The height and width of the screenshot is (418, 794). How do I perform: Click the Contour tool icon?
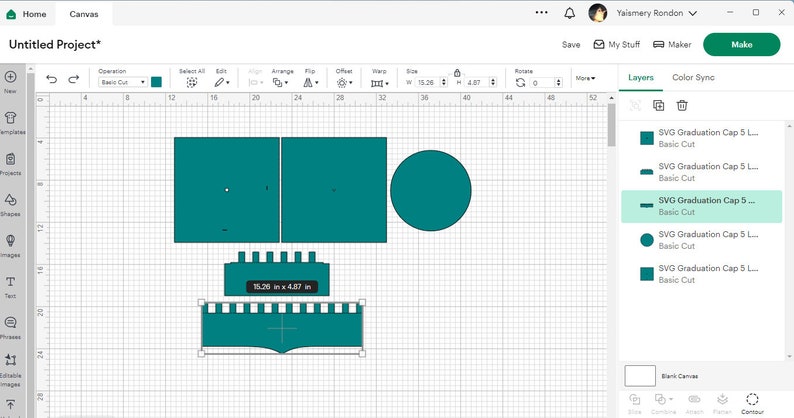tap(752, 400)
